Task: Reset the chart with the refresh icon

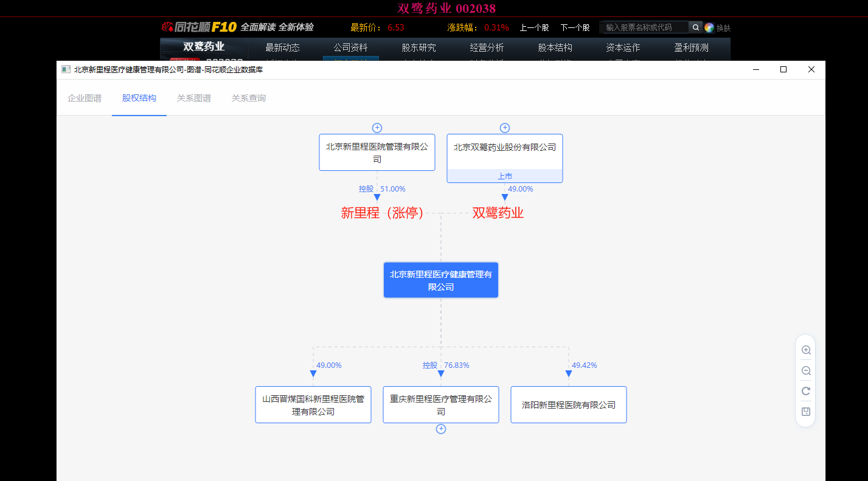Action: tap(806, 391)
